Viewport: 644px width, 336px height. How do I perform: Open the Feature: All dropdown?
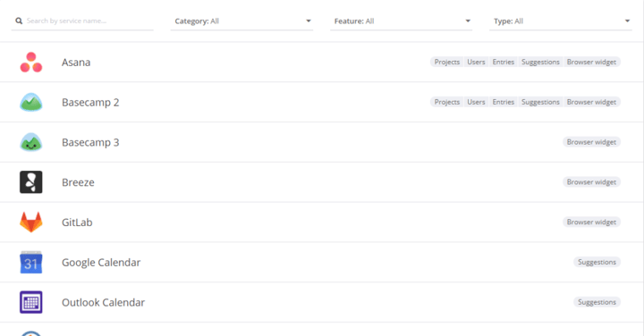pyautogui.click(x=402, y=21)
